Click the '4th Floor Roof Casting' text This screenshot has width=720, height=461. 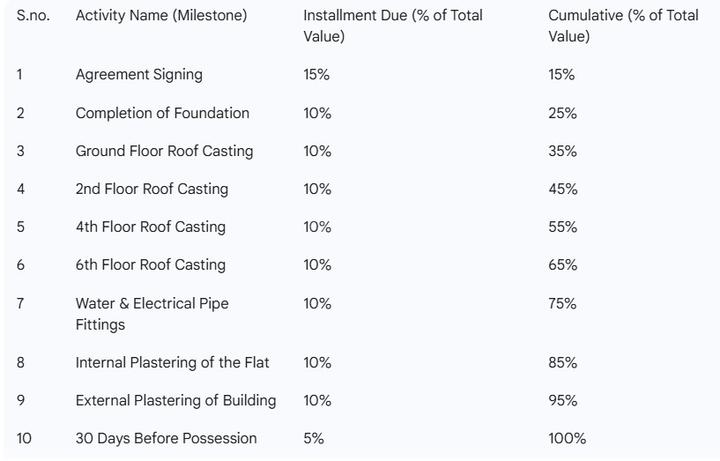[x=151, y=227]
